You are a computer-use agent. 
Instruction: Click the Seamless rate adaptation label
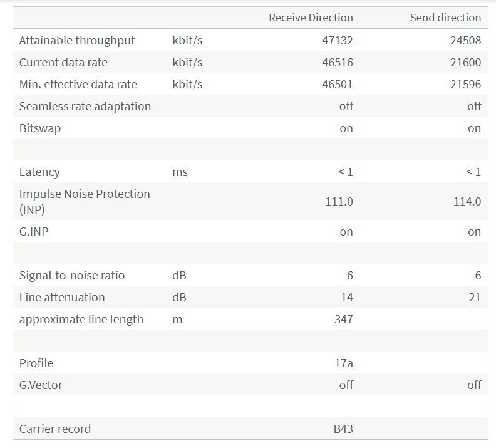click(x=85, y=107)
